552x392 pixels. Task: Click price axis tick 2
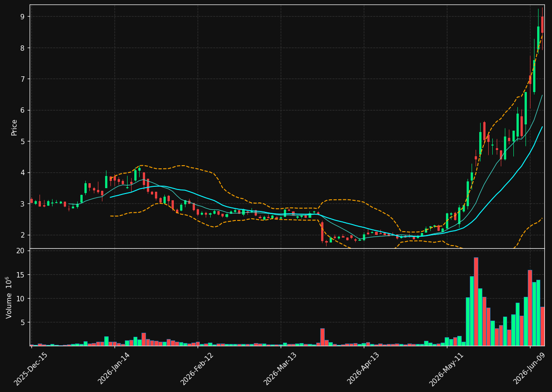pos(22,235)
